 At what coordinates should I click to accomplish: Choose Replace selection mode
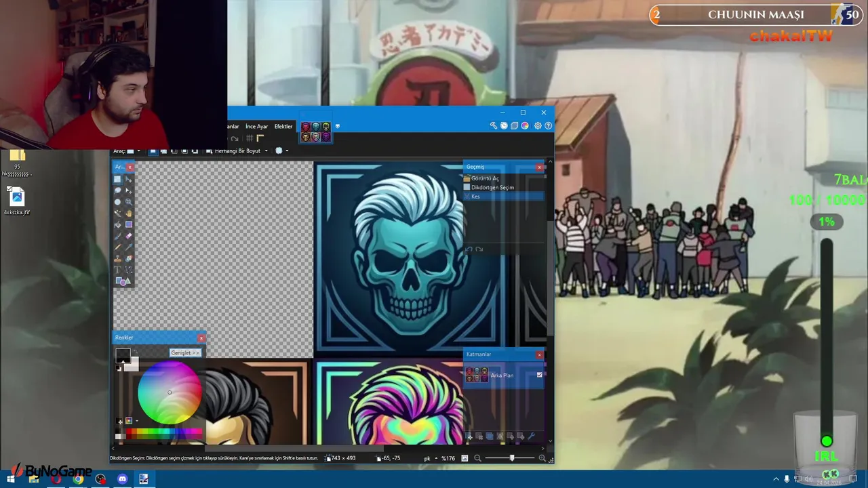point(153,151)
